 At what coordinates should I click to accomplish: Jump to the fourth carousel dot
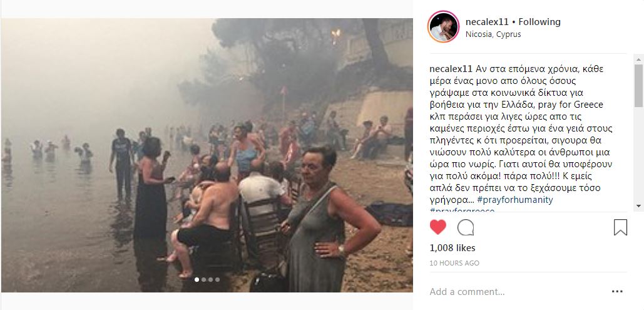tap(218, 279)
